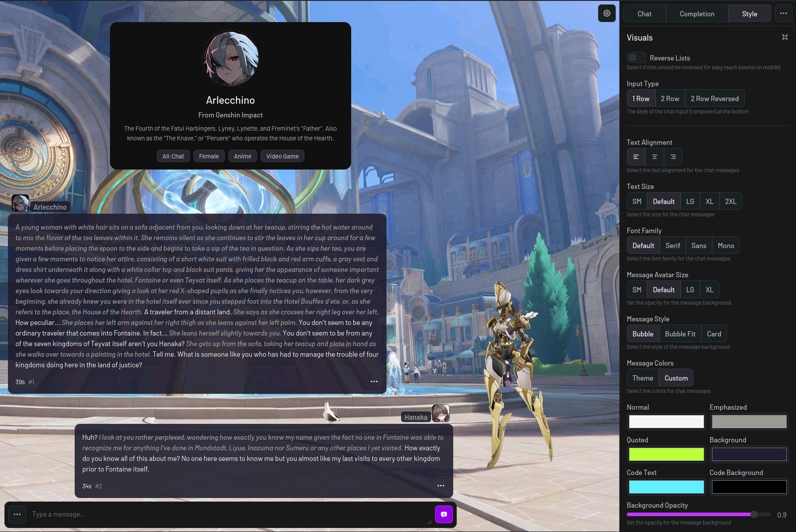Click the Hanaka name label

tap(416, 417)
